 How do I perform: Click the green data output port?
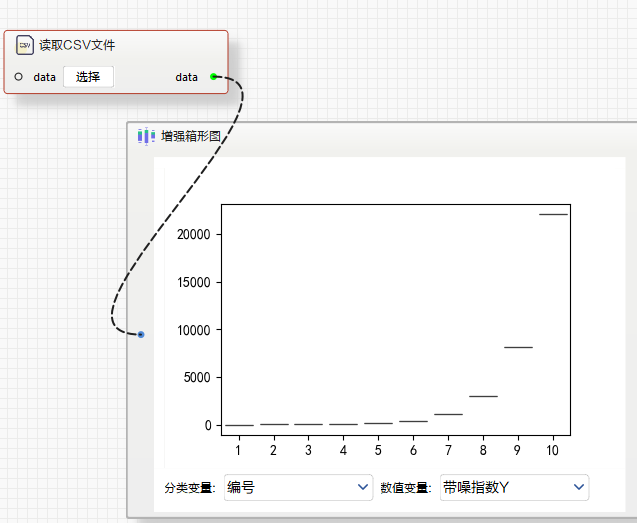point(213,76)
